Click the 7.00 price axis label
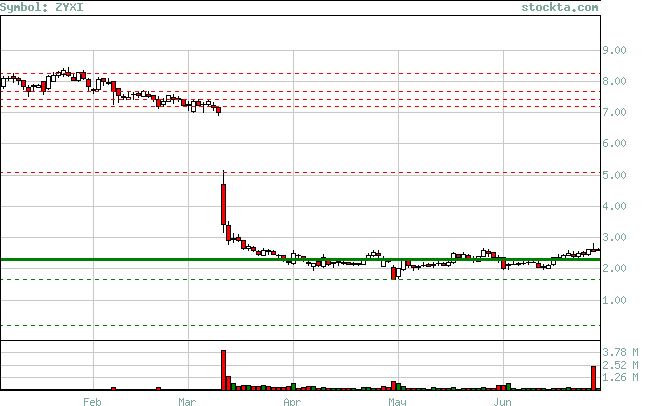 [614, 112]
